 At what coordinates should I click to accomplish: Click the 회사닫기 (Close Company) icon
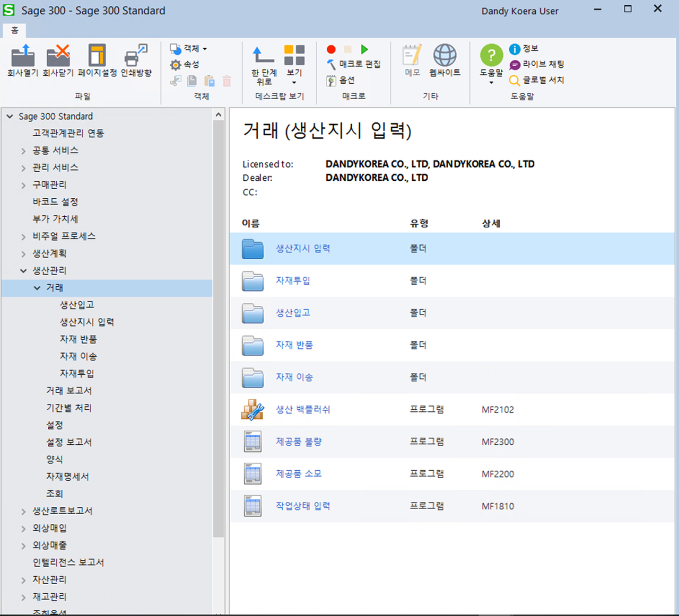(58, 56)
